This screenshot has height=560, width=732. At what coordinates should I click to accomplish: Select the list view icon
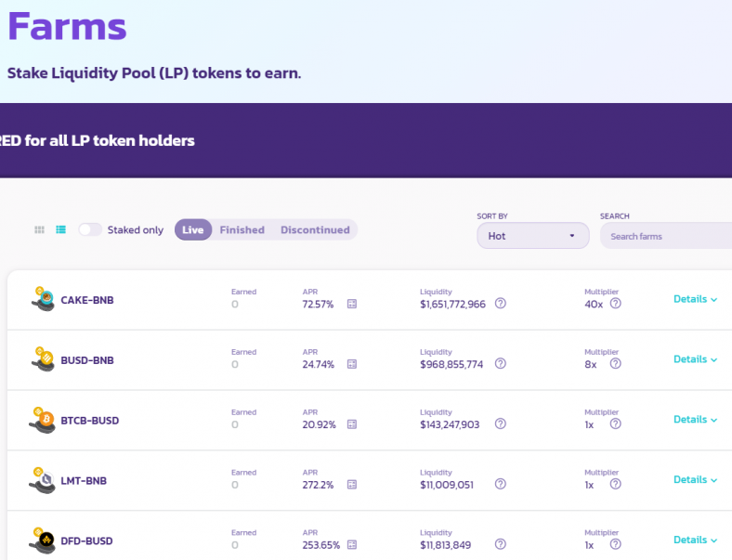[x=61, y=229]
